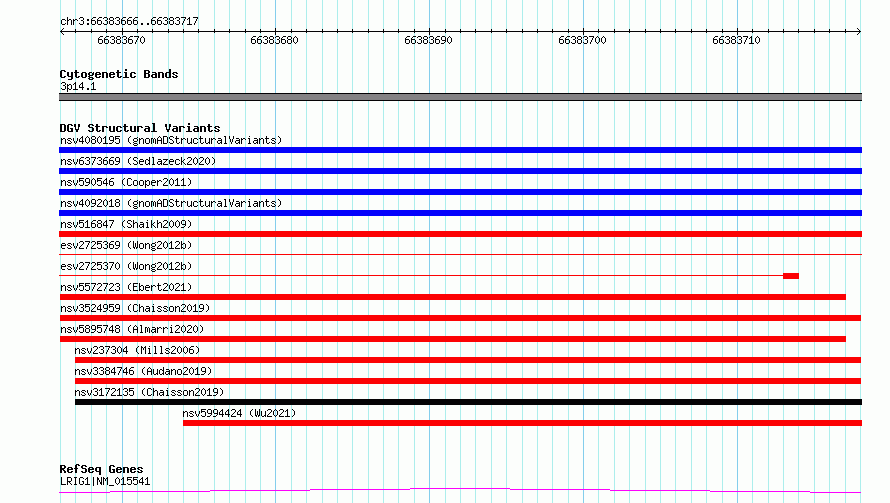Click the right arrow end of the ruler
Viewport: 890px width, 503px height.
click(x=859, y=31)
